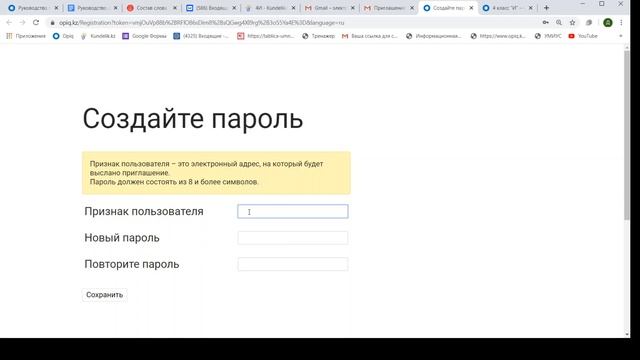Close the browser window
Screen dimensions: 640x360
coord(620,4)
